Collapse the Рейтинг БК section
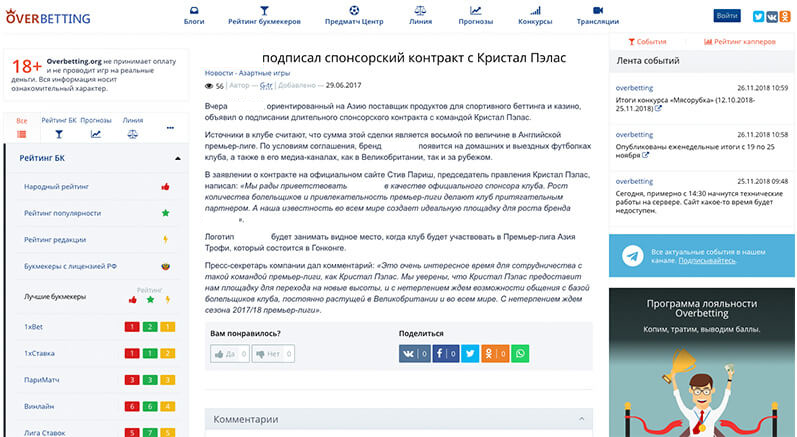This screenshot has height=437, width=797. [177, 159]
